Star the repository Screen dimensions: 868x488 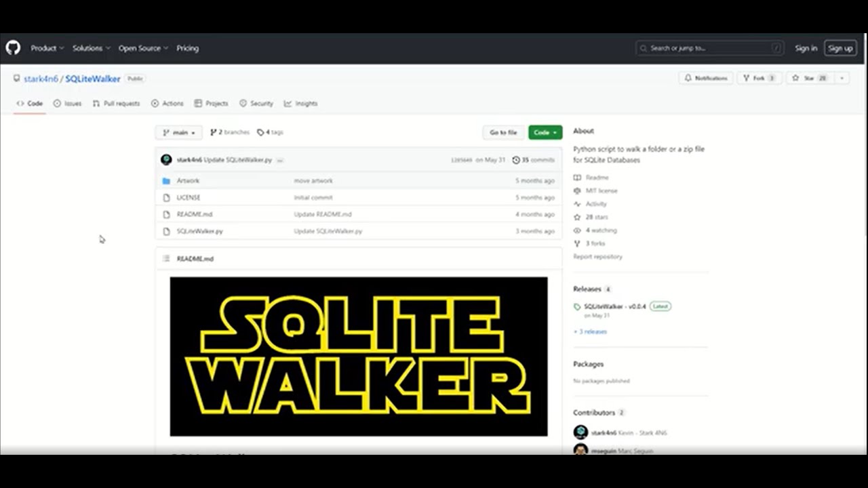coord(810,78)
